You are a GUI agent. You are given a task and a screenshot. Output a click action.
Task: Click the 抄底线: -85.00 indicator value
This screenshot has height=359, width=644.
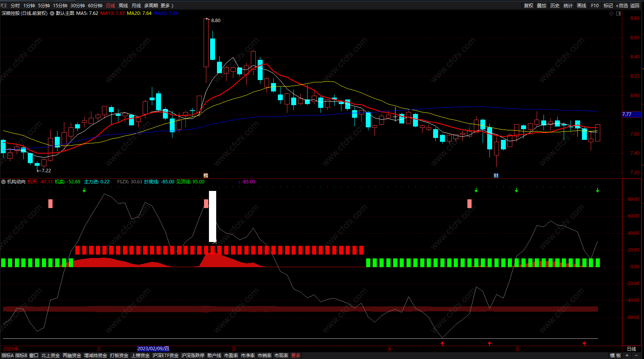tap(159, 182)
